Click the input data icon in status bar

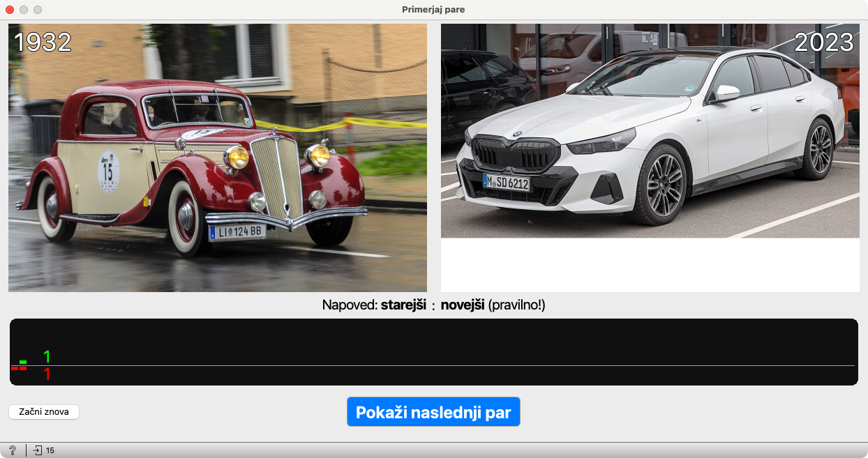click(x=38, y=450)
